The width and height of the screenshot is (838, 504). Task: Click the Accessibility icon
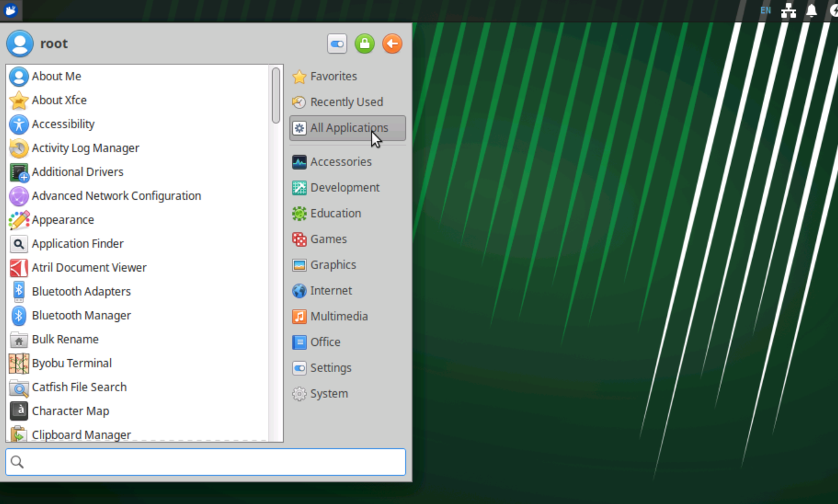tap(19, 124)
